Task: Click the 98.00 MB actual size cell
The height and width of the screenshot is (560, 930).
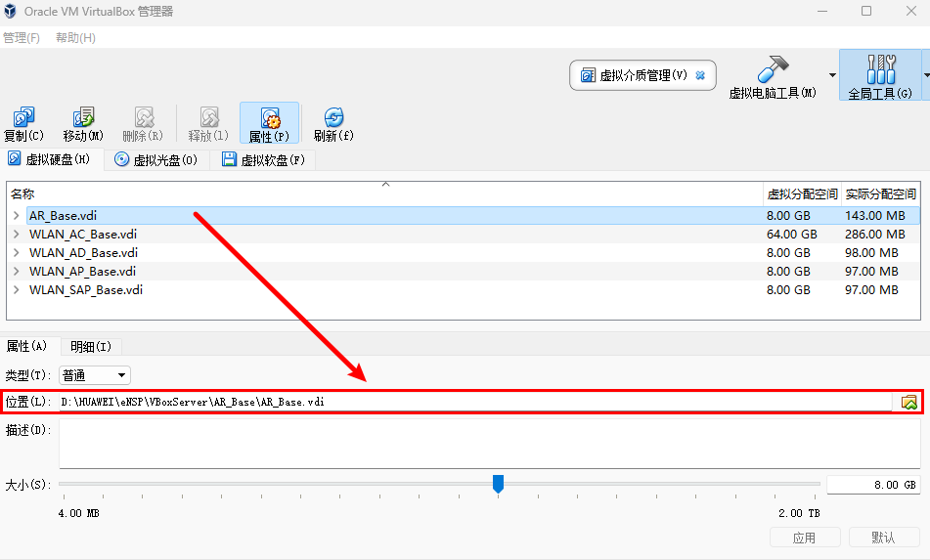Action: pos(871,252)
